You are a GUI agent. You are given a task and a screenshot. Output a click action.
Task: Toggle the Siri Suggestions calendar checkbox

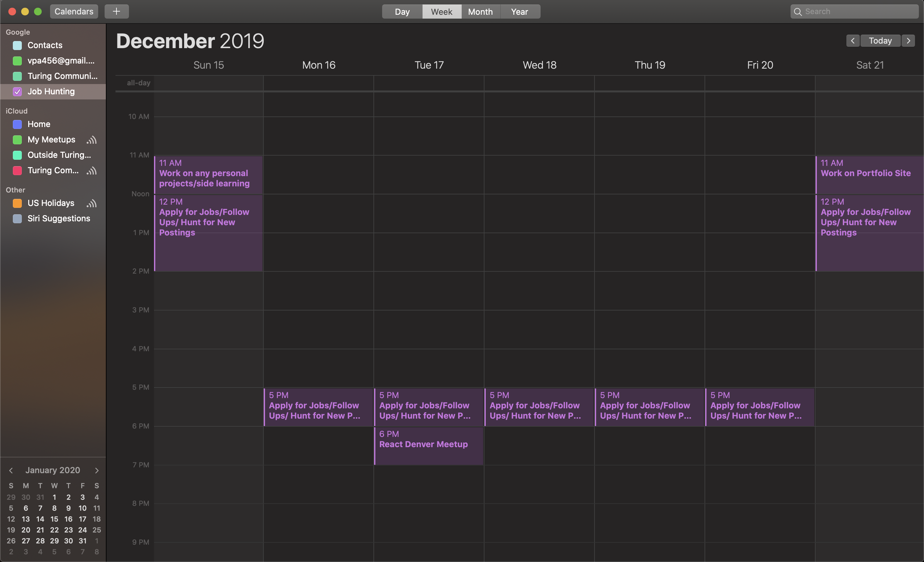tap(17, 218)
